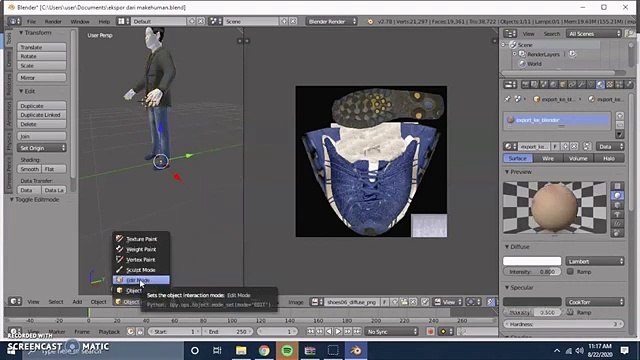Open the Material properties tab icon
Screen dimensions: 640x360
click(x=600, y=84)
